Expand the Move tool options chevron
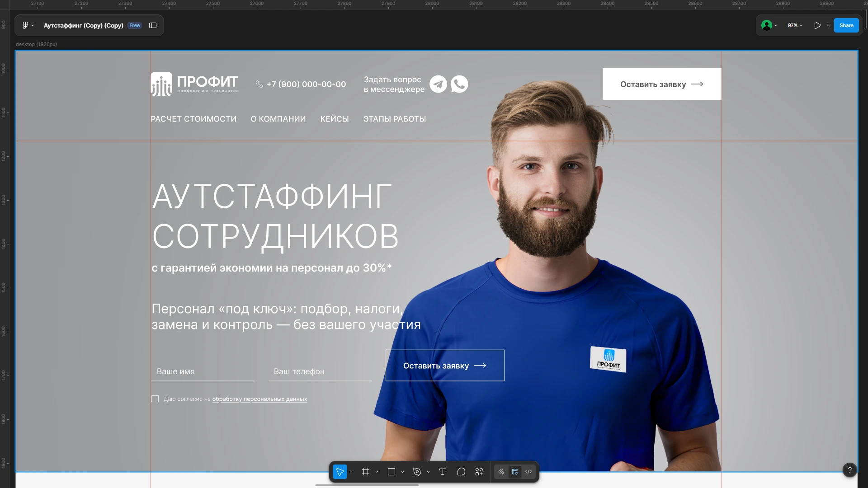 [x=351, y=472]
